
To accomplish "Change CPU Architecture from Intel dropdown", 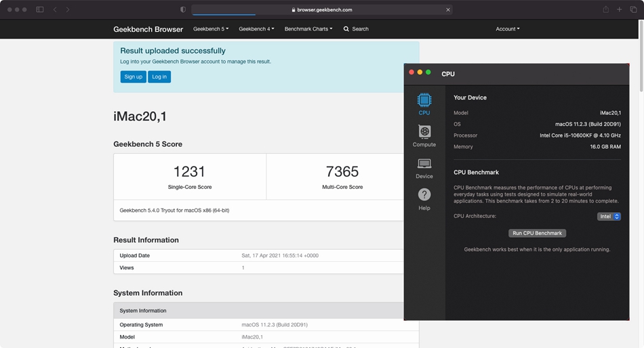I will [x=609, y=217].
